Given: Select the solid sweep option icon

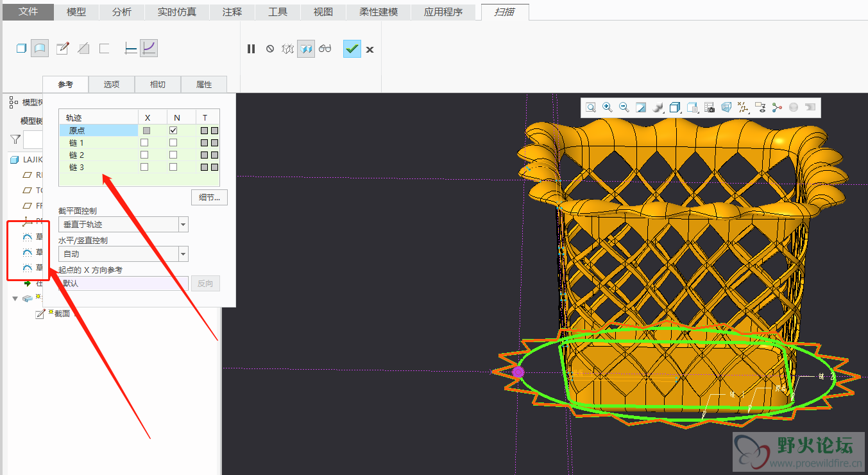Looking at the screenshot, I should (21, 48).
